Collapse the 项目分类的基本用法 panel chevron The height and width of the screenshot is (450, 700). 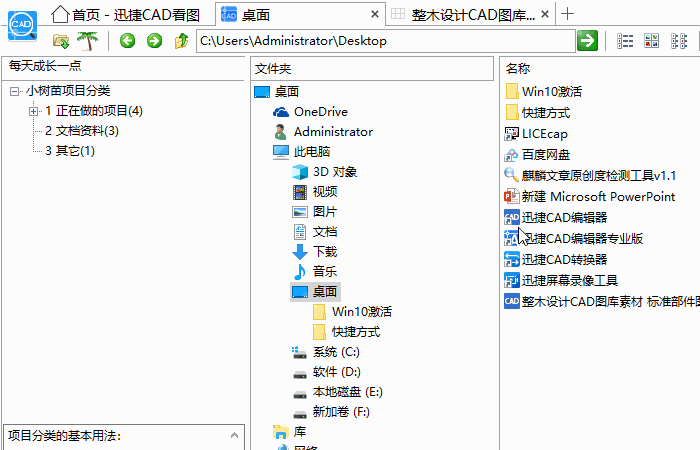pyautogui.click(x=234, y=435)
